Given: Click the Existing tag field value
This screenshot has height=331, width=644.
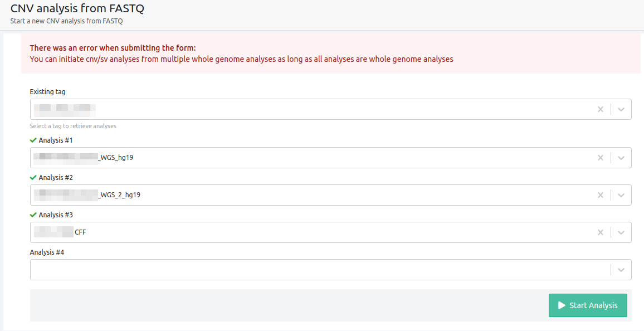Looking at the screenshot, I should coord(65,109).
